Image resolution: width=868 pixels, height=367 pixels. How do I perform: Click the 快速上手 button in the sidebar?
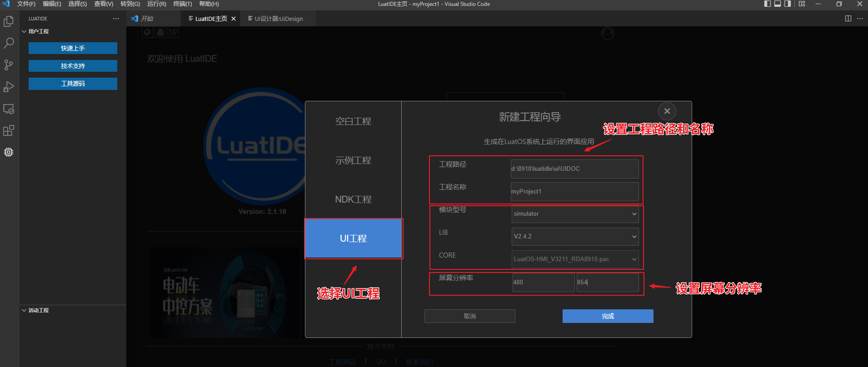[73, 48]
